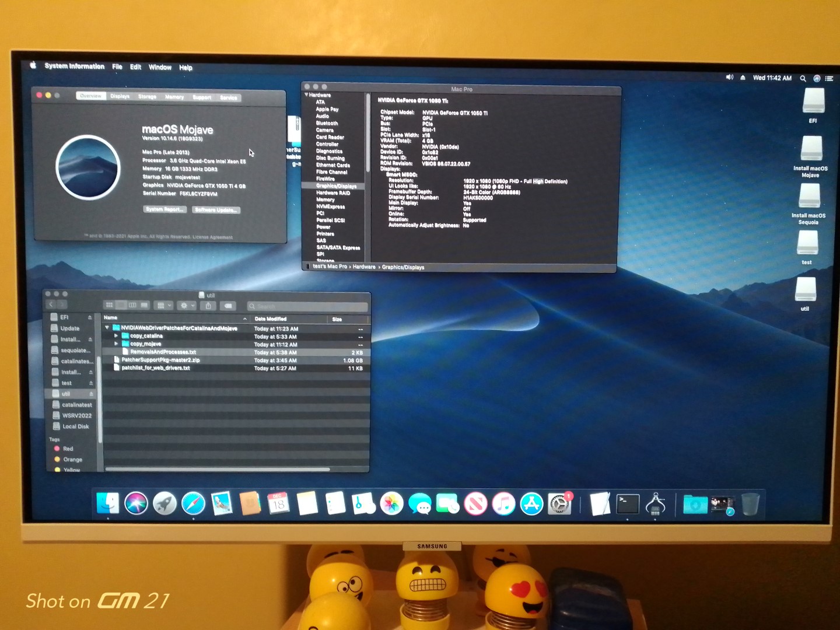Open System Preferences gear in Dock
Viewport: 840px width, 630px height.
[x=559, y=503]
